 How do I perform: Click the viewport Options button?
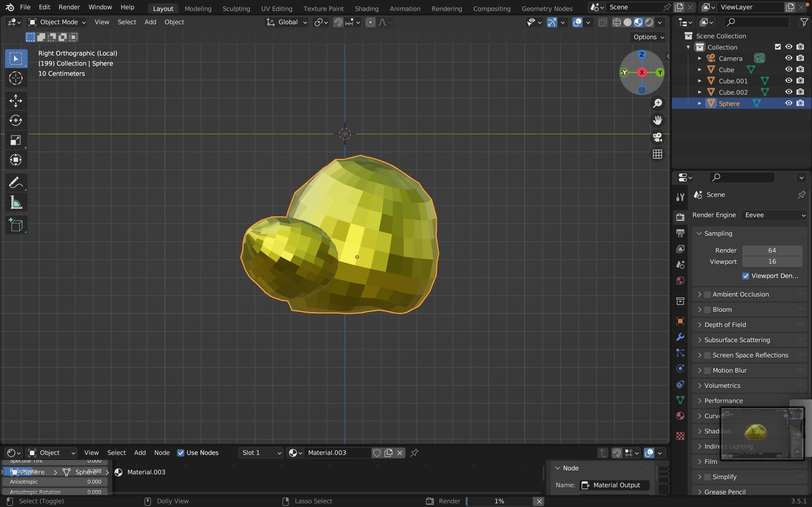[647, 37]
